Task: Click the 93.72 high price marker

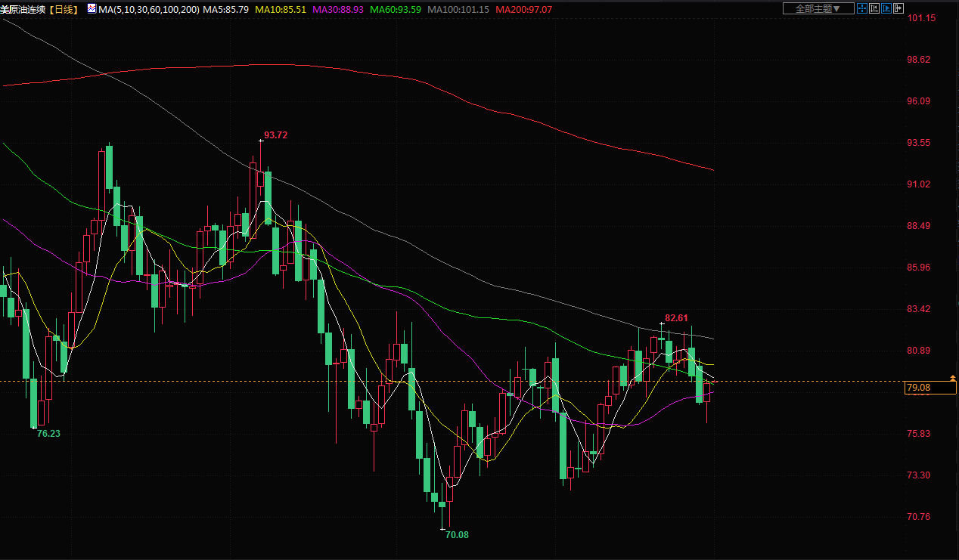Action: click(275, 135)
